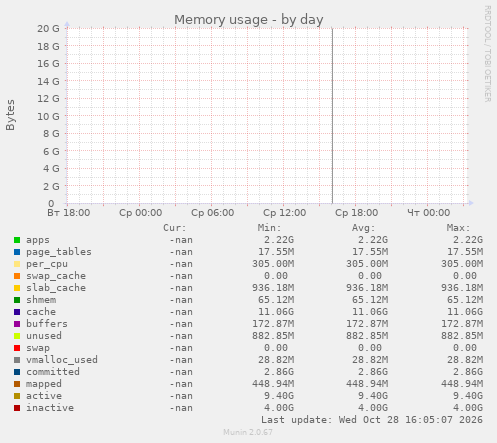Click the Max: column header
497x443 pixels.
click(459, 228)
